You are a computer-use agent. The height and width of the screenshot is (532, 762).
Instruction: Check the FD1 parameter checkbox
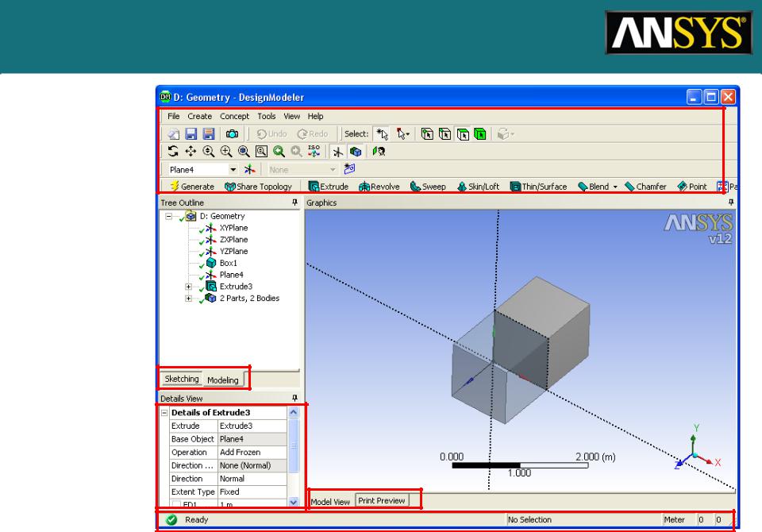tap(176, 505)
